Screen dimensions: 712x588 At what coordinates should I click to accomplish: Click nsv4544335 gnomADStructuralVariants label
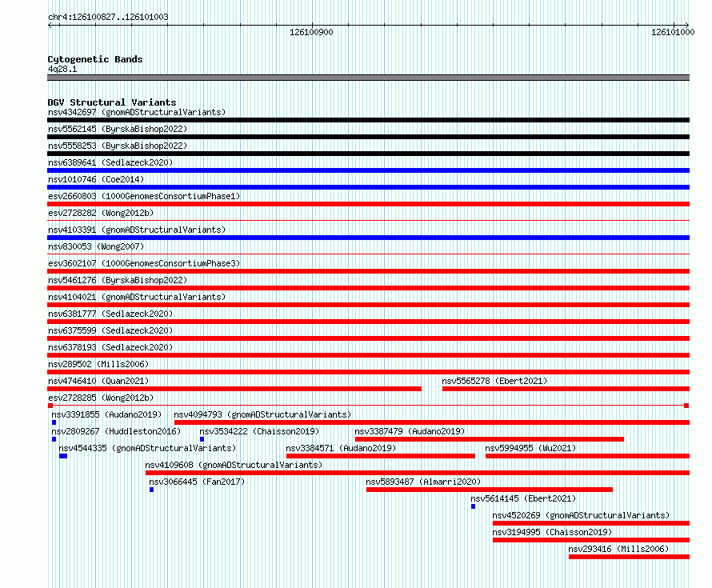[147, 448]
